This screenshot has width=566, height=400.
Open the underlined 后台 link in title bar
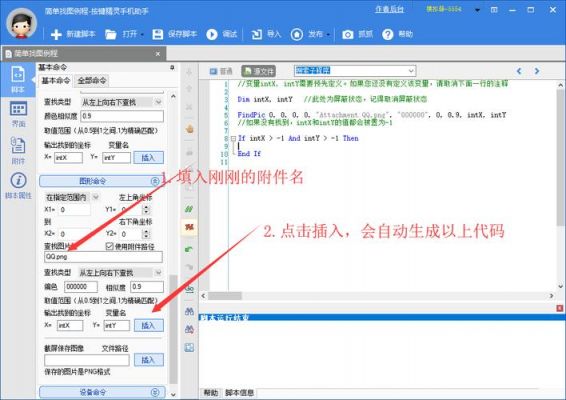pyautogui.click(x=389, y=9)
